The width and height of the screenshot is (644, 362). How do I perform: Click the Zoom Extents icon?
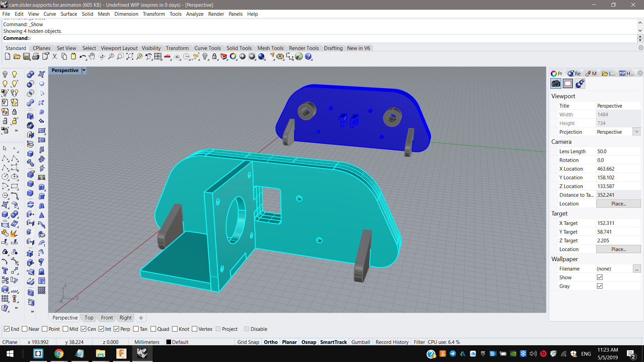[x=130, y=57]
